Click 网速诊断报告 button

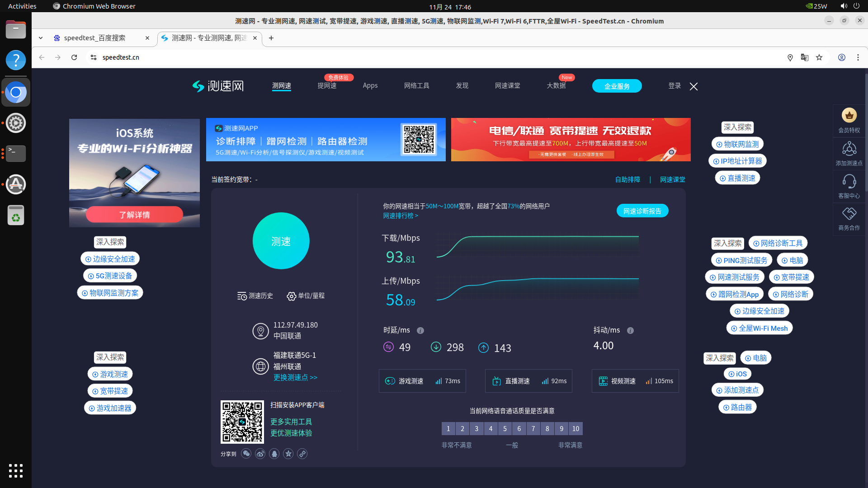(642, 211)
